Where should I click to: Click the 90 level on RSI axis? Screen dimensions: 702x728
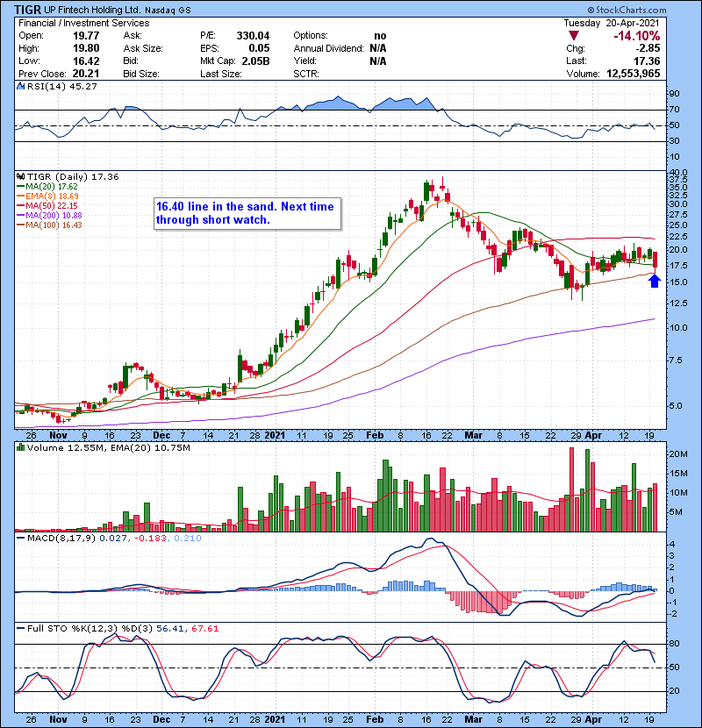tap(674, 94)
